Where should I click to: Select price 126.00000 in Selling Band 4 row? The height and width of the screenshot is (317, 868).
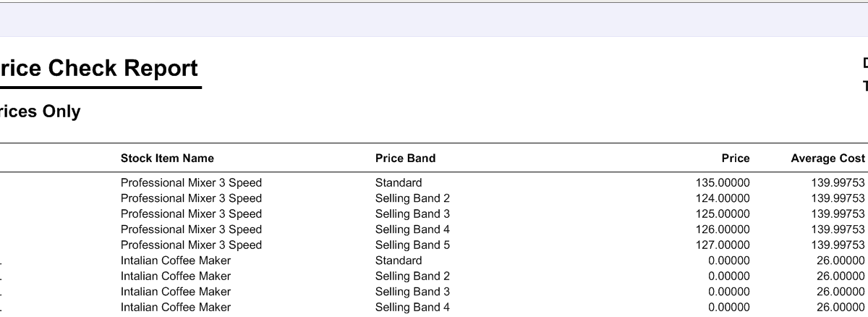pos(723,229)
